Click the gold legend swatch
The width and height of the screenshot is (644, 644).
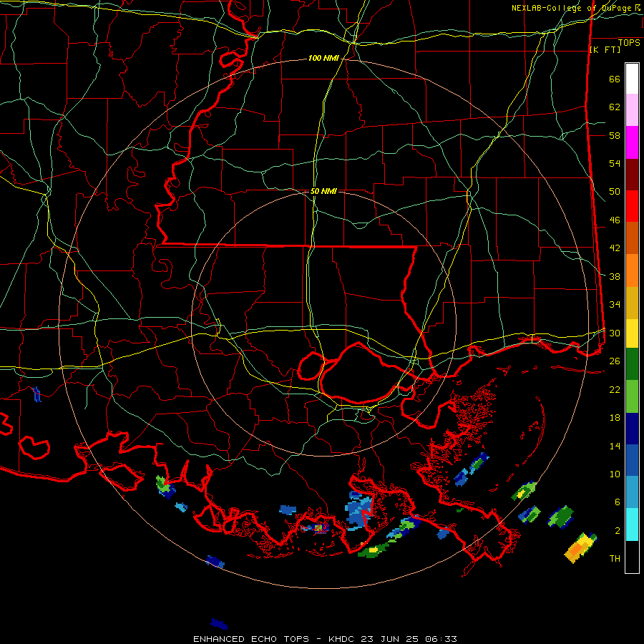coord(632,303)
